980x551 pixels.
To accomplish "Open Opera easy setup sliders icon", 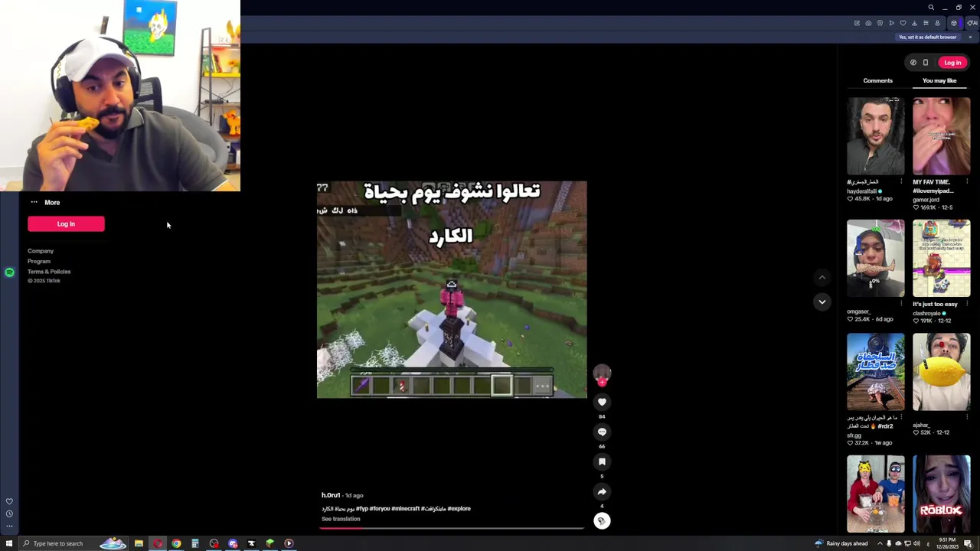I will [x=926, y=23].
